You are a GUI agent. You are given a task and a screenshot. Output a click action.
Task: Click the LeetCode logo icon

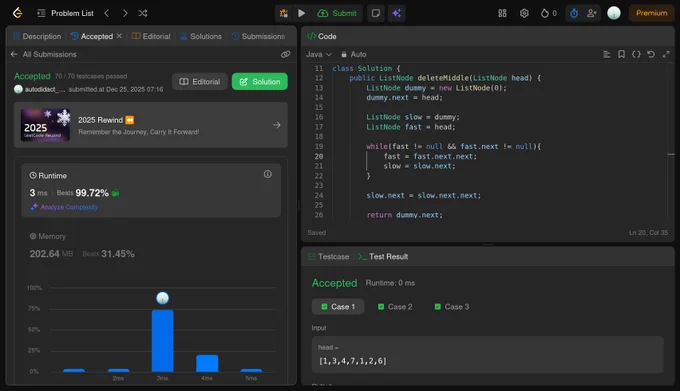pyautogui.click(x=17, y=13)
